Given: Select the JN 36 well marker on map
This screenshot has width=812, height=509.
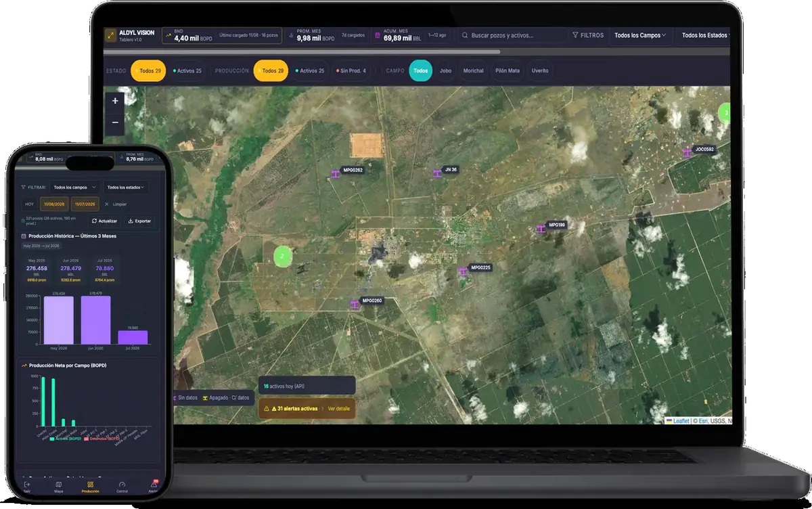Looking at the screenshot, I should 437,174.
